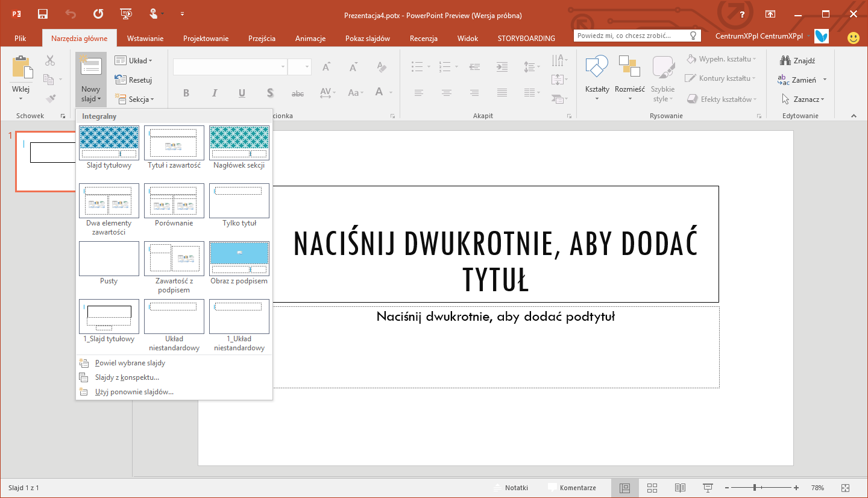Click the Wklej paste icon
This screenshot has width=868, height=498.
click(22, 67)
